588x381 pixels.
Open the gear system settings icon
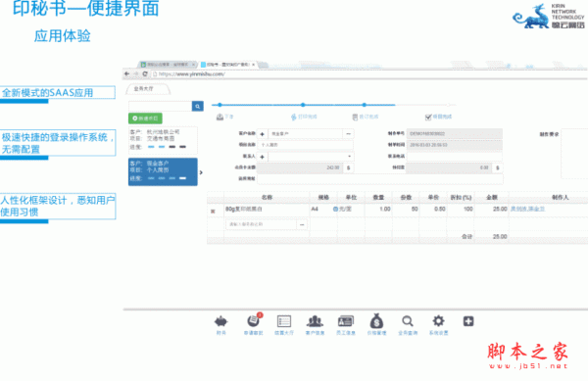coord(438,321)
